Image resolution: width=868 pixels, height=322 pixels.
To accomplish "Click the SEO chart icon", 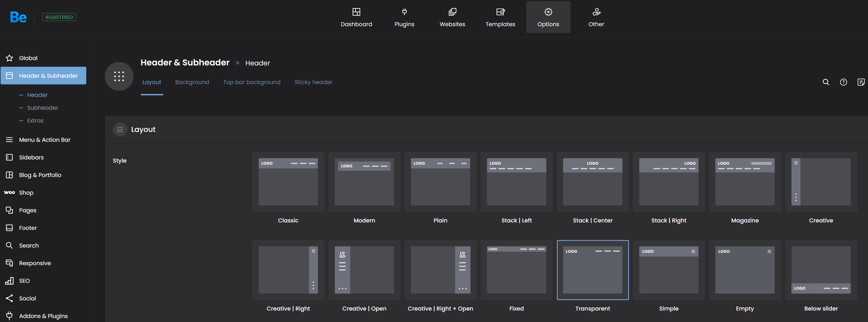I will click(x=9, y=281).
